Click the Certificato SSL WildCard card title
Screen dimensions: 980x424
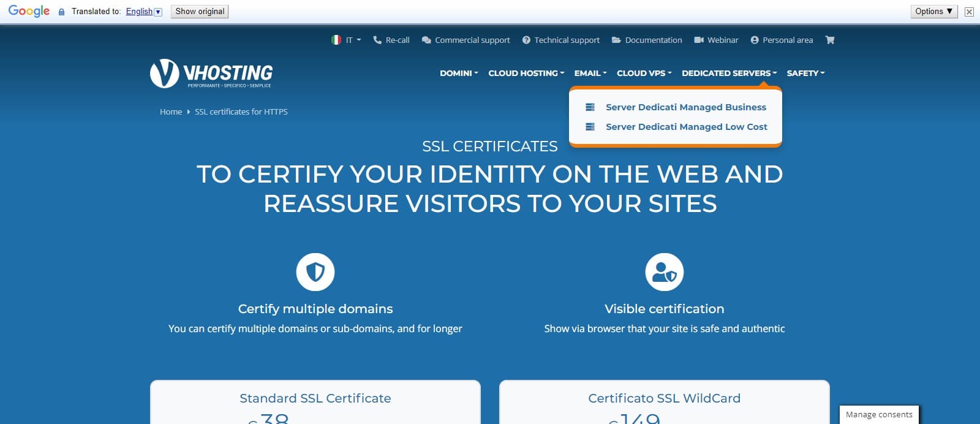[665, 398]
